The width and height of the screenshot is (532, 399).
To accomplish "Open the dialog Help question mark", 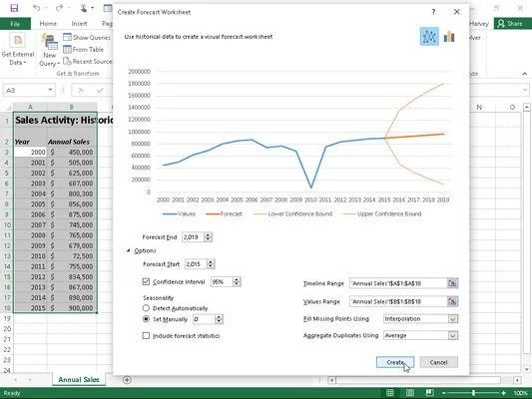I will click(433, 12).
